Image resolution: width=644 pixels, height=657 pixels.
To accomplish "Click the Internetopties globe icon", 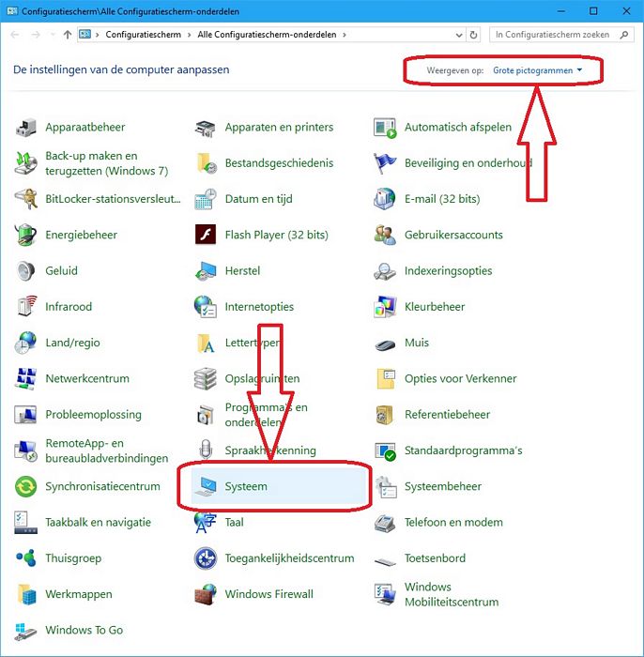I will (206, 307).
